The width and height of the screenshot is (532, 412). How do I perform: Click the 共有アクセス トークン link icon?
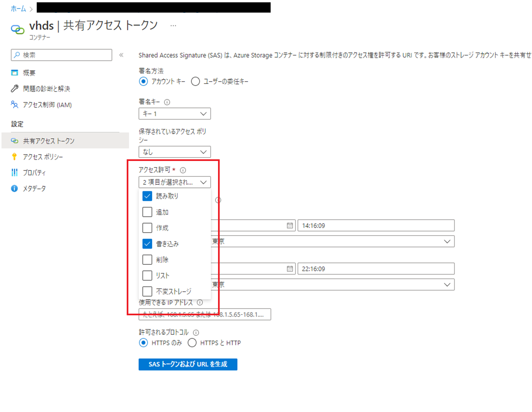[15, 141]
